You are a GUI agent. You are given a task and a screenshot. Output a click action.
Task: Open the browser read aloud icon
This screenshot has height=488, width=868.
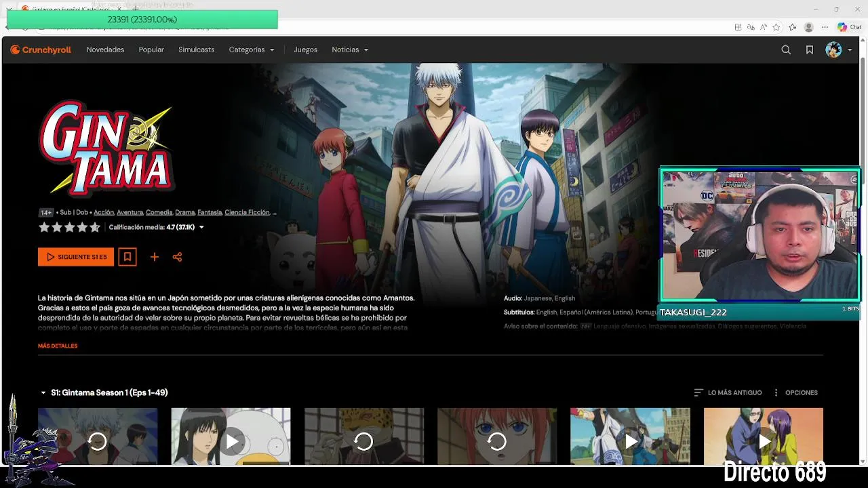[764, 27]
